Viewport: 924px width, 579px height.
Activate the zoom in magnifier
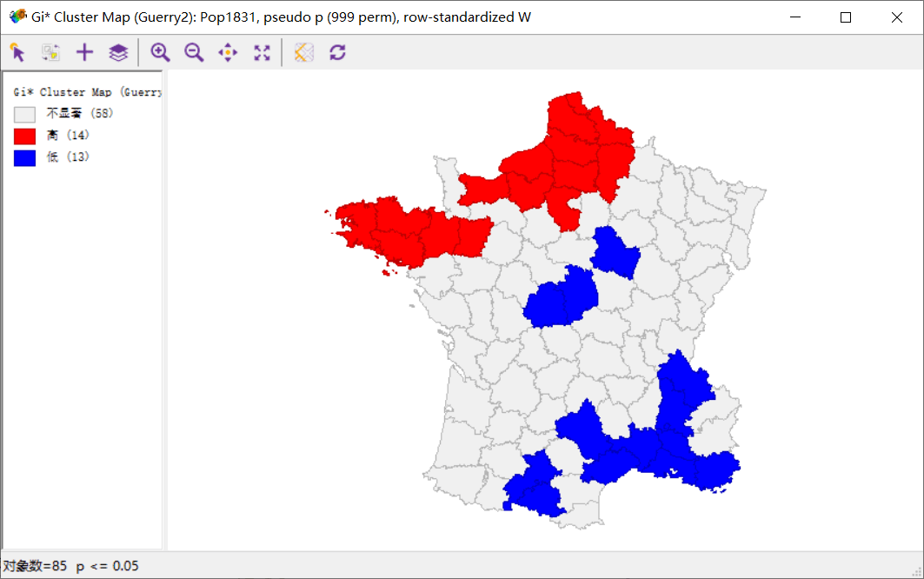160,52
